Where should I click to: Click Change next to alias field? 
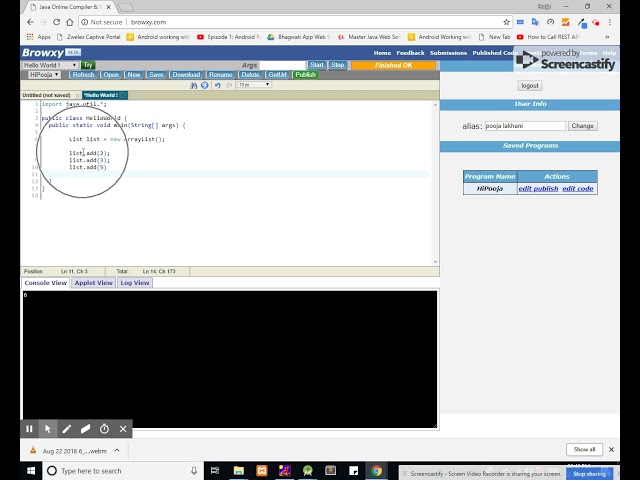click(x=582, y=126)
